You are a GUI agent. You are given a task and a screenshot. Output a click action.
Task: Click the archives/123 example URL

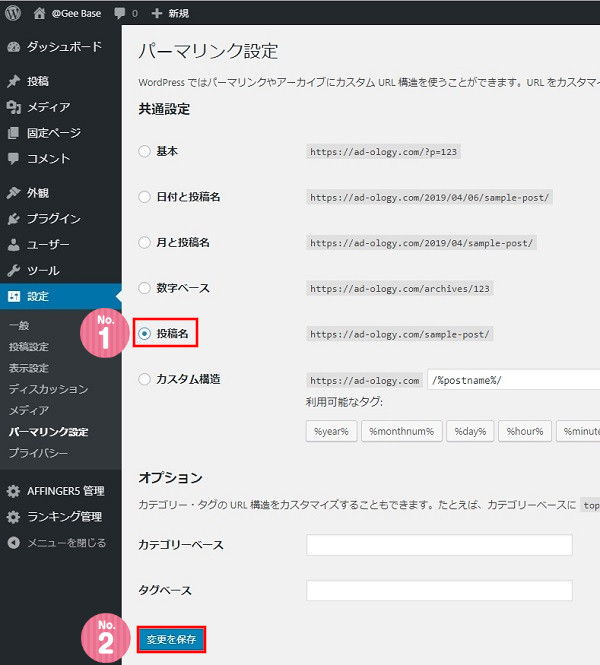tap(399, 289)
